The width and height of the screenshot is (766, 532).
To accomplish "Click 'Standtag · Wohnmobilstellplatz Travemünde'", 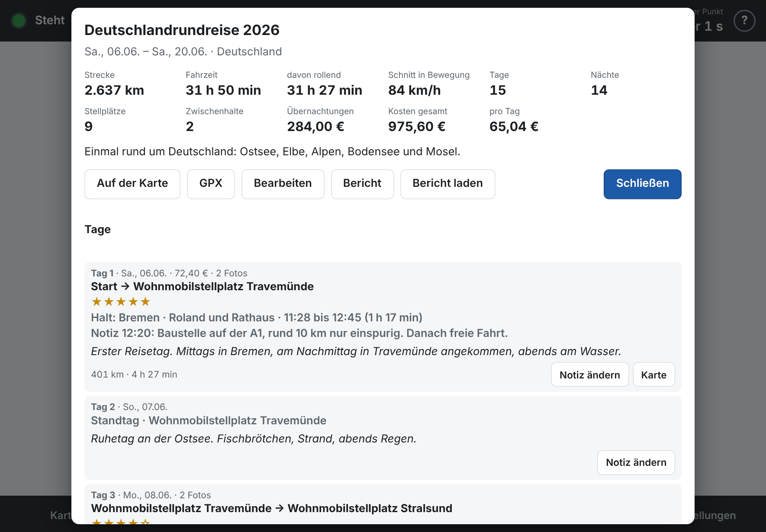I will point(209,420).
